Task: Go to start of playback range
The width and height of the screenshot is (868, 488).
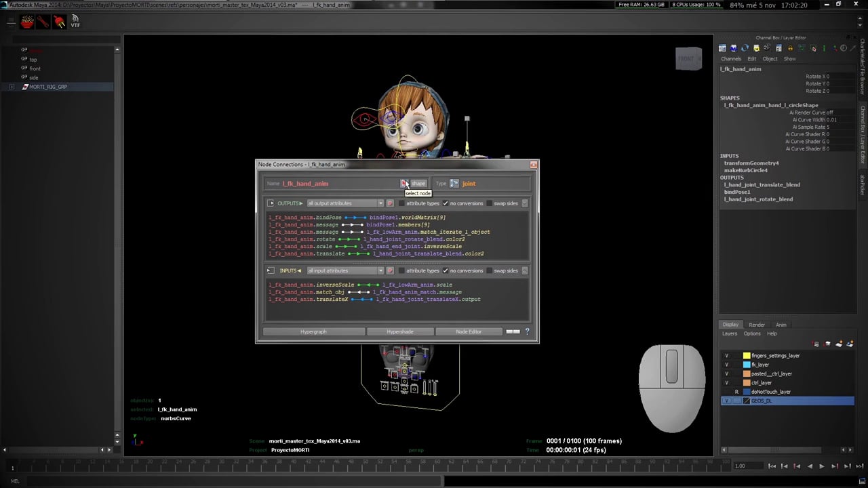Action: [772, 466]
